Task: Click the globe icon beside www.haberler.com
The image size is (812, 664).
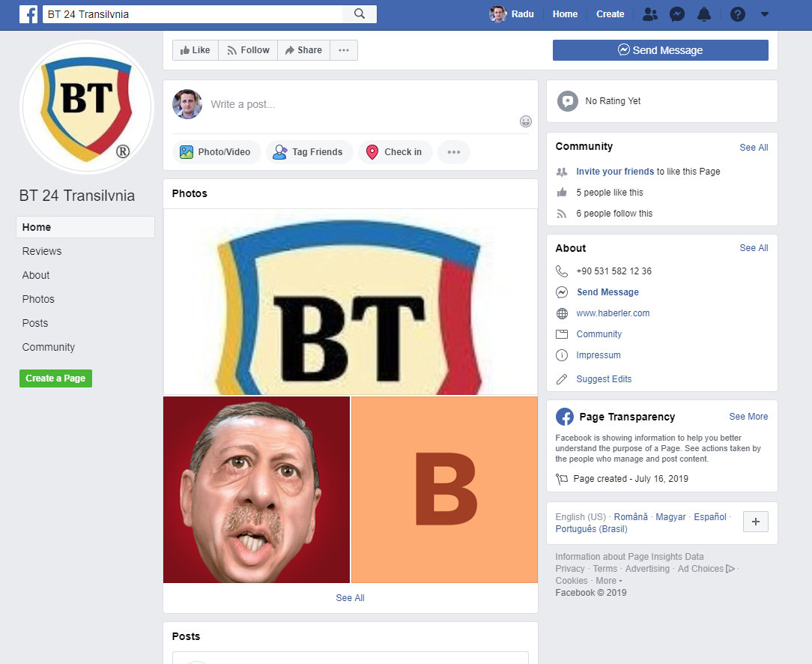Action: (562, 313)
